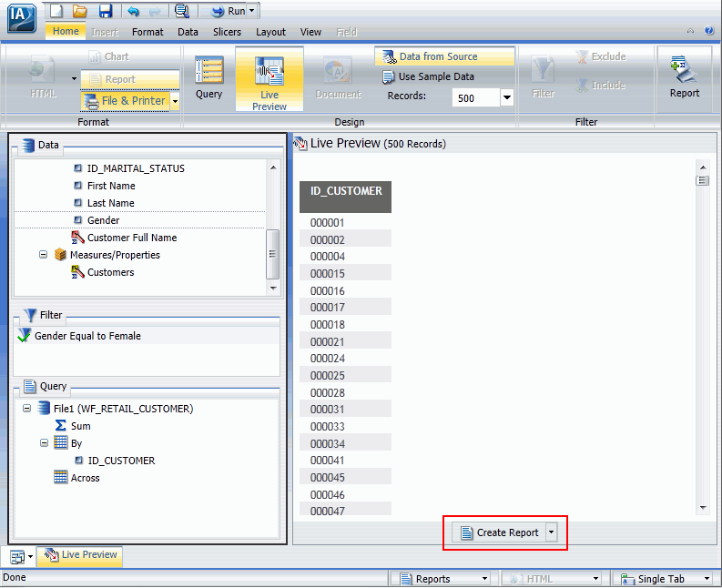Click the Exclude filter button
722x588 pixels.
(x=601, y=56)
